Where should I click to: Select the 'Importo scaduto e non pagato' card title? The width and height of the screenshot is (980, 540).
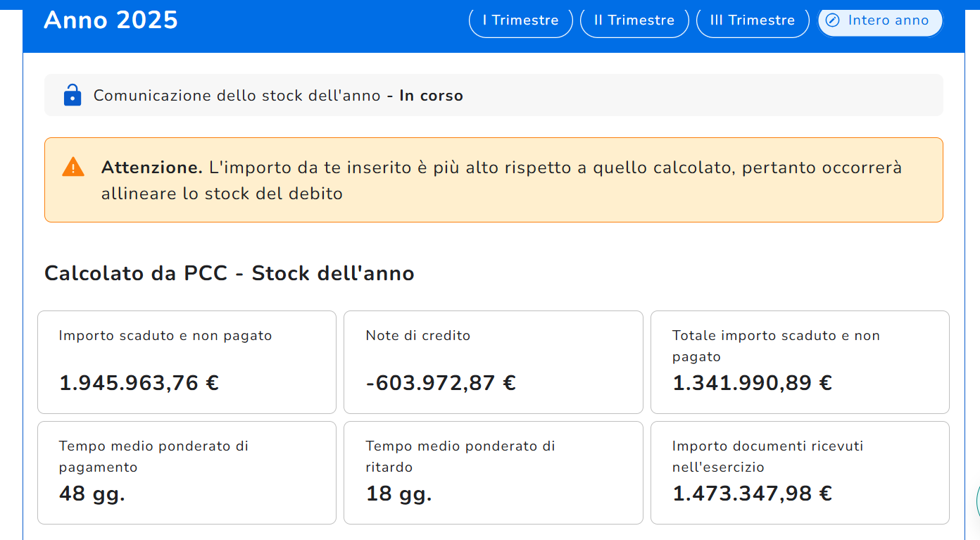pos(165,336)
